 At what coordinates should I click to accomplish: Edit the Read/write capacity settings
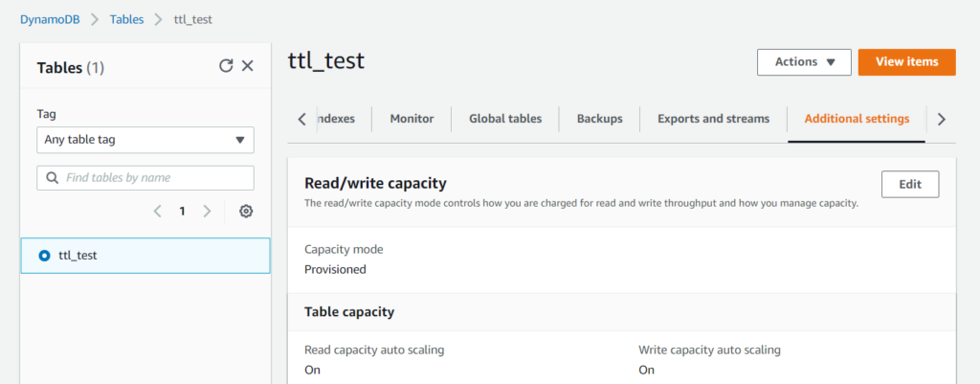click(910, 184)
